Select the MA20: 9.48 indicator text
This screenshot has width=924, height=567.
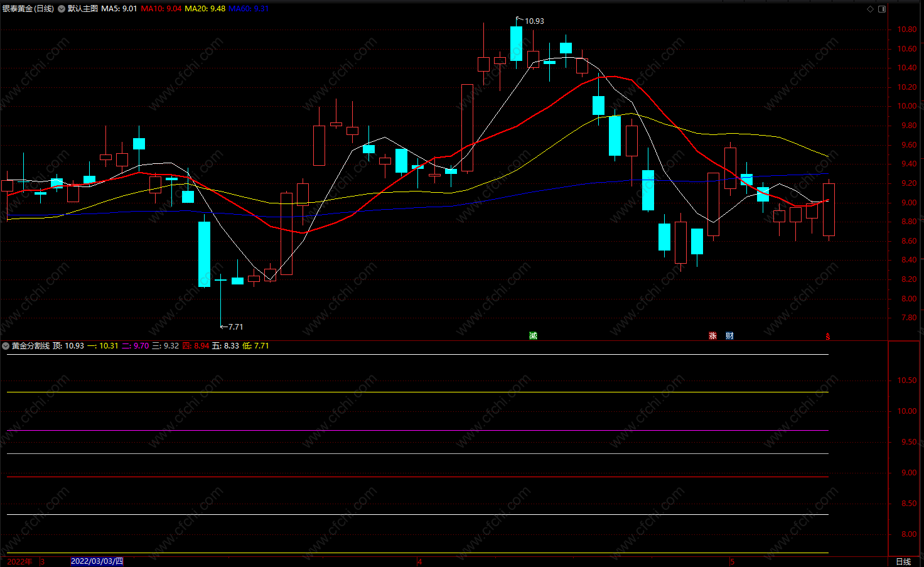pyautogui.click(x=205, y=9)
